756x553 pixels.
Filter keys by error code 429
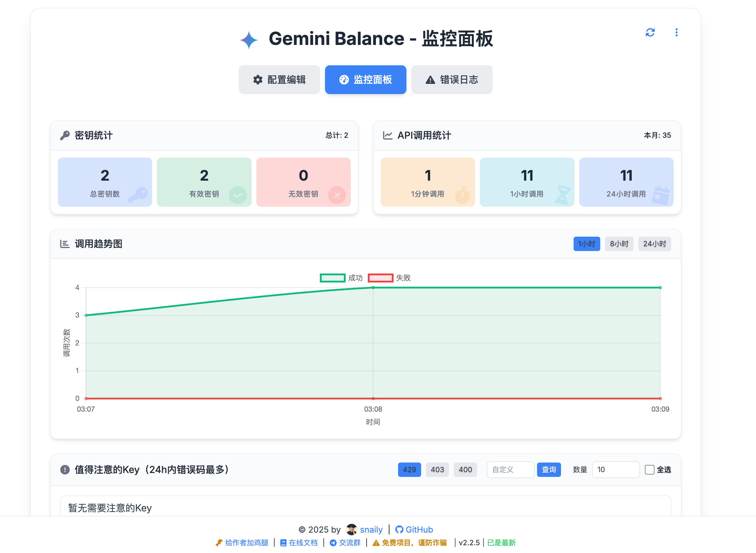point(409,470)
